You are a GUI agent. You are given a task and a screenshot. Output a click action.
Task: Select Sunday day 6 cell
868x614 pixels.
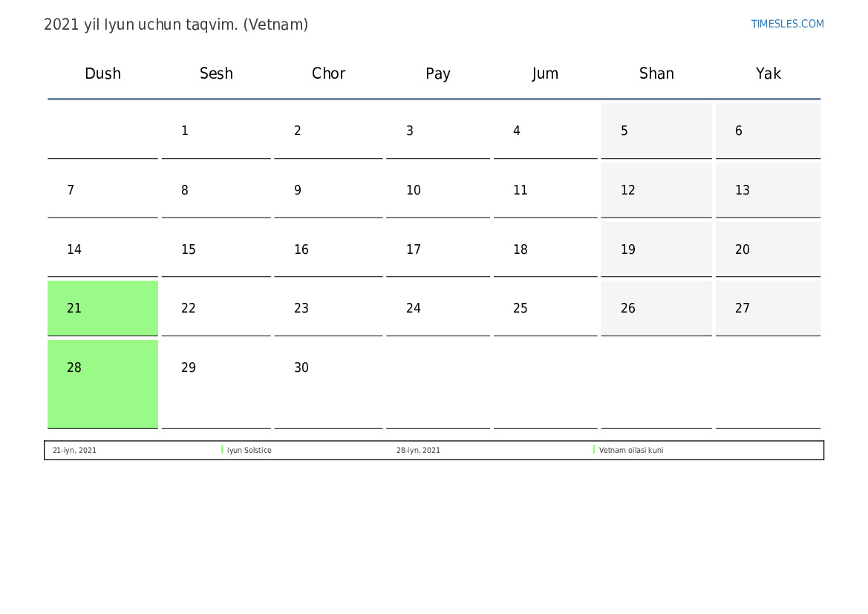point(769,131)
